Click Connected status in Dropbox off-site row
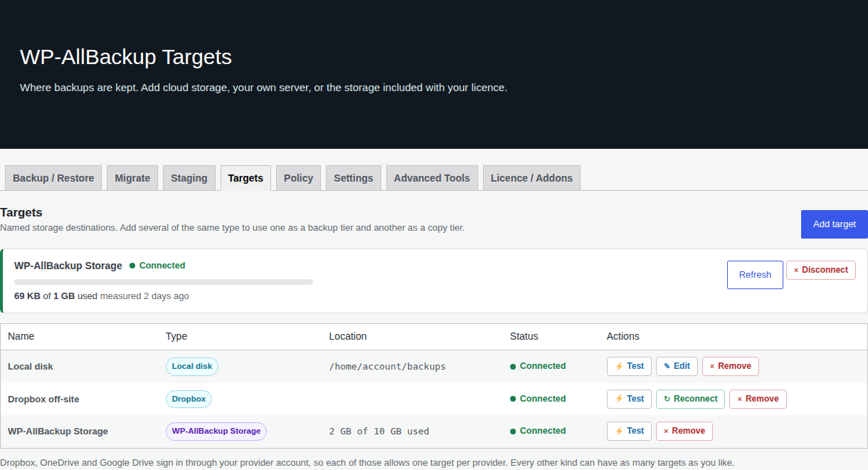 538,399
